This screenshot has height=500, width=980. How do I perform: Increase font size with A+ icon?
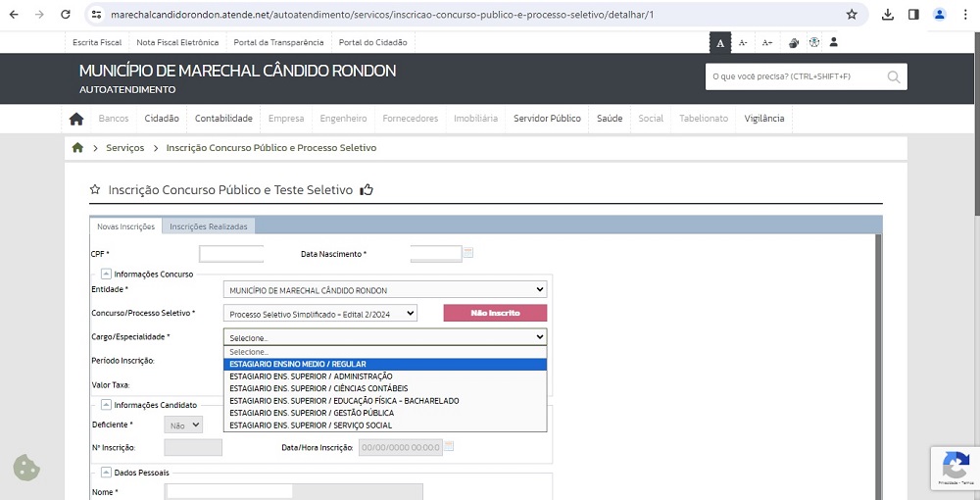(x=767, y=43)
